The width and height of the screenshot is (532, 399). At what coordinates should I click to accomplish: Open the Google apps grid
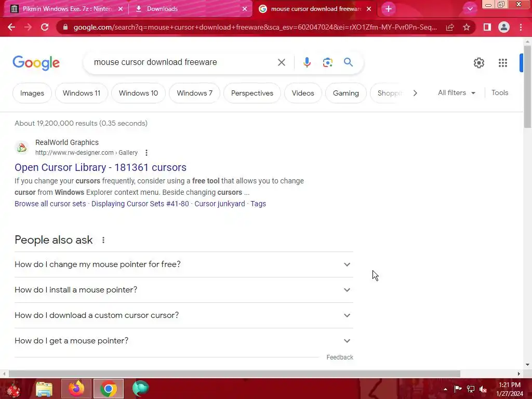(x=502, y=63)
